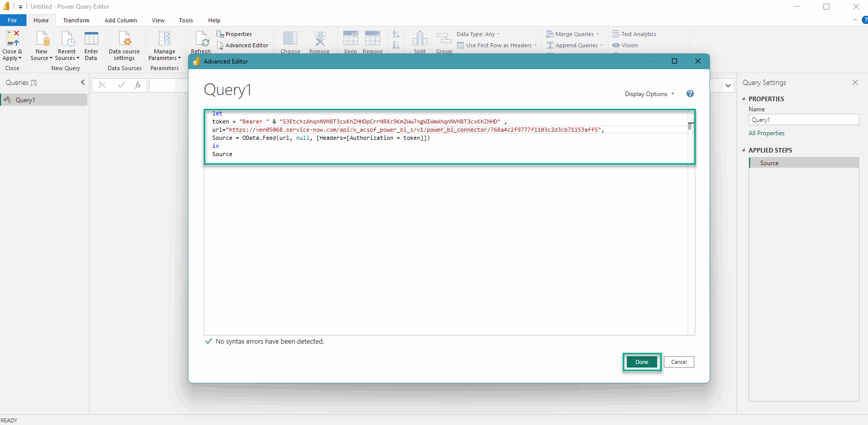
Task: Click Group By icon
Action: tap(444, 39)
